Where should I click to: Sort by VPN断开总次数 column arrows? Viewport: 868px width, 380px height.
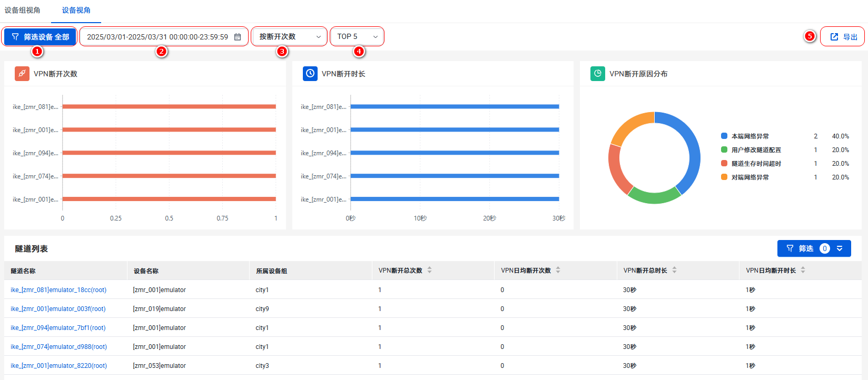pos(430,270)
